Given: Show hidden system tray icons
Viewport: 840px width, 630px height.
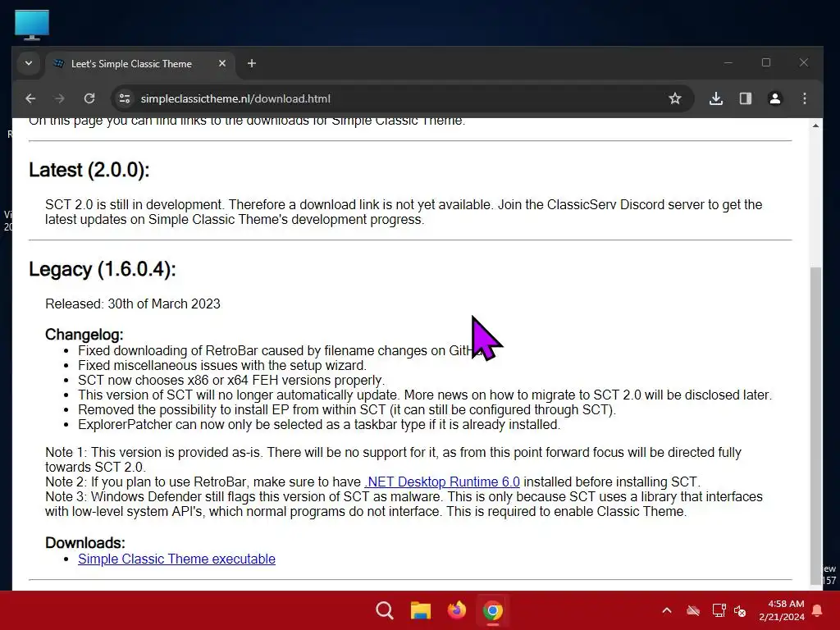Looking at the screenshot, I should click(667, 610).
